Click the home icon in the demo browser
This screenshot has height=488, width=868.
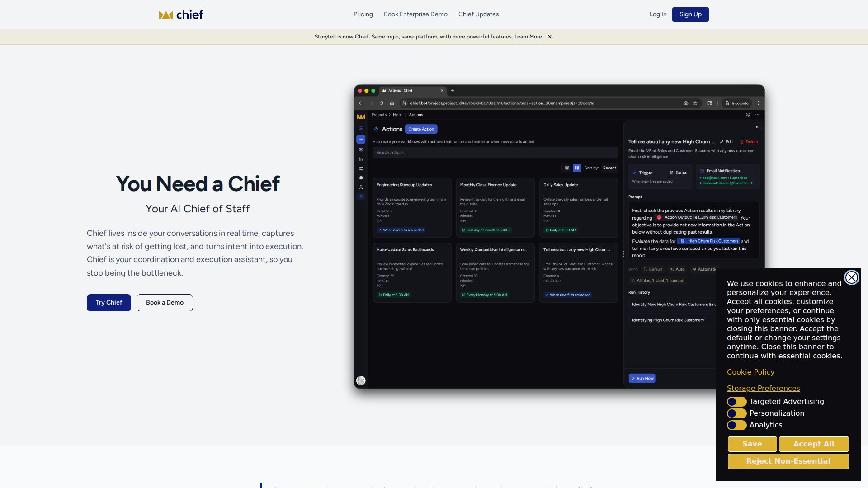click(x=392, y=103)
